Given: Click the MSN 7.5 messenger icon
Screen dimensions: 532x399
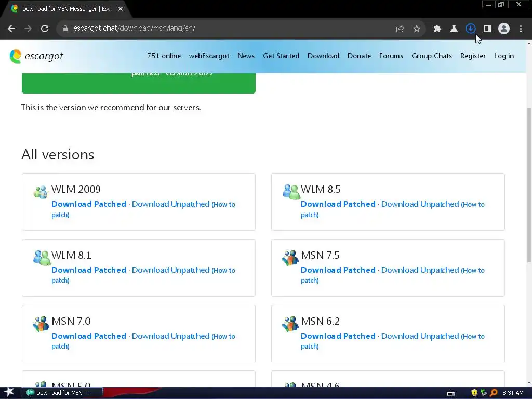Looking at the screenshot, I should click(290, 258).
